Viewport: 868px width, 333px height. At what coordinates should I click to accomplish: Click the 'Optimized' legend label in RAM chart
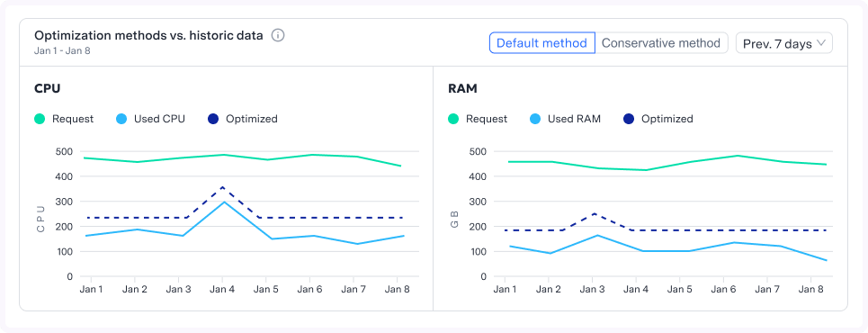point(667,119)
